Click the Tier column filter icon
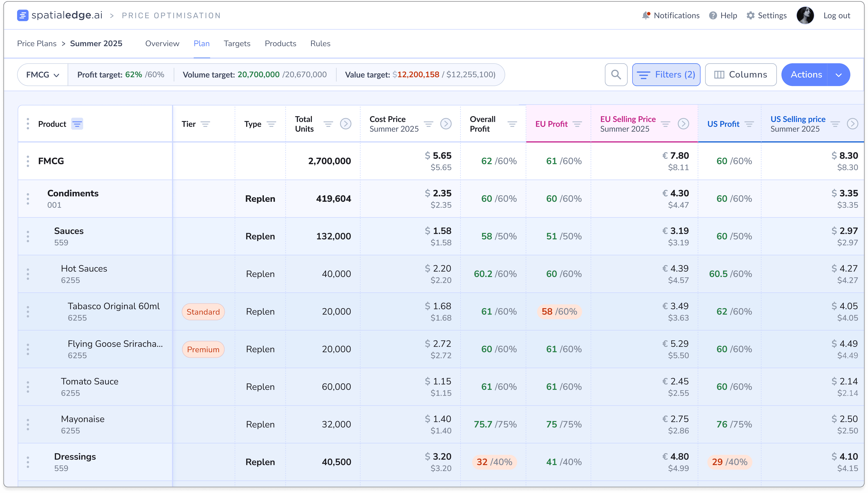 [205, 124]
